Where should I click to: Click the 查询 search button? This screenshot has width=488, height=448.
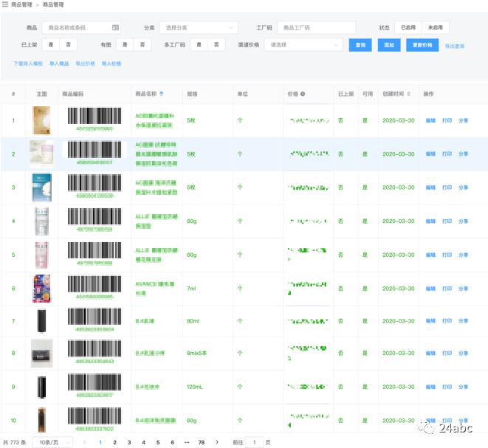click(x=360, y=45)
